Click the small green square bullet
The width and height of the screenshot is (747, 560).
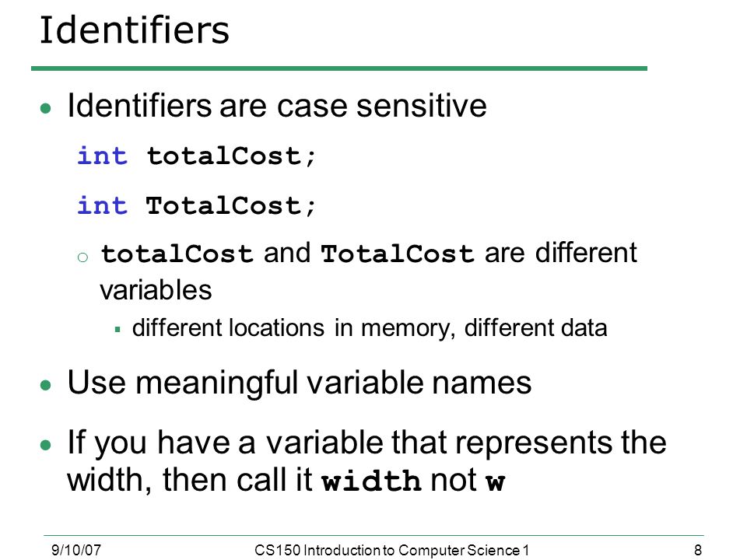[117, 329]
